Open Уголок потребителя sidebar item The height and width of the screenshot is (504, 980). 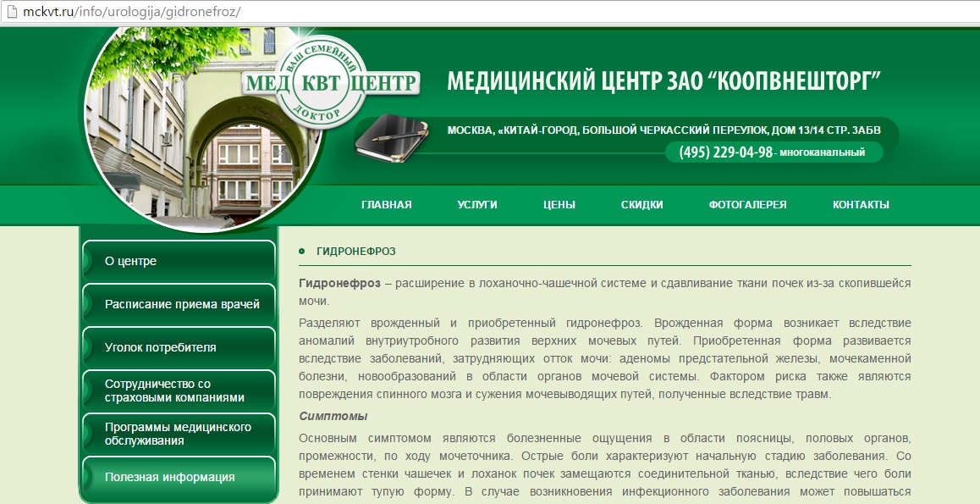[179, 347]
